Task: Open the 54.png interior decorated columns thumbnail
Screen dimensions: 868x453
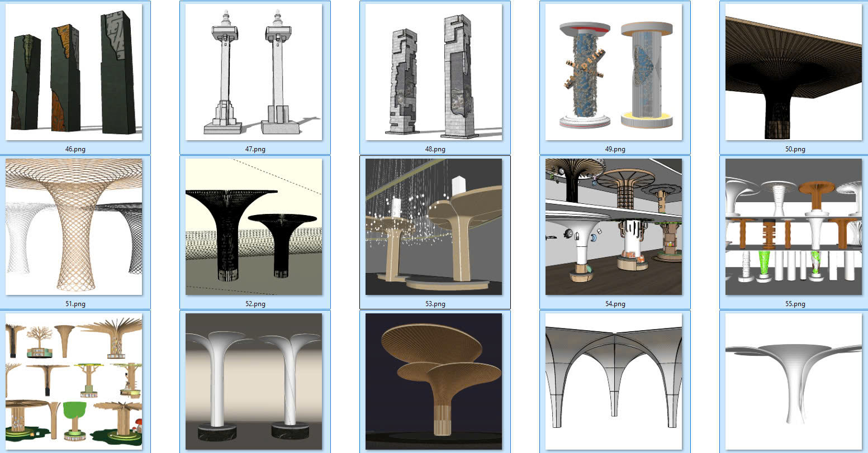Action: coord(614,227)
